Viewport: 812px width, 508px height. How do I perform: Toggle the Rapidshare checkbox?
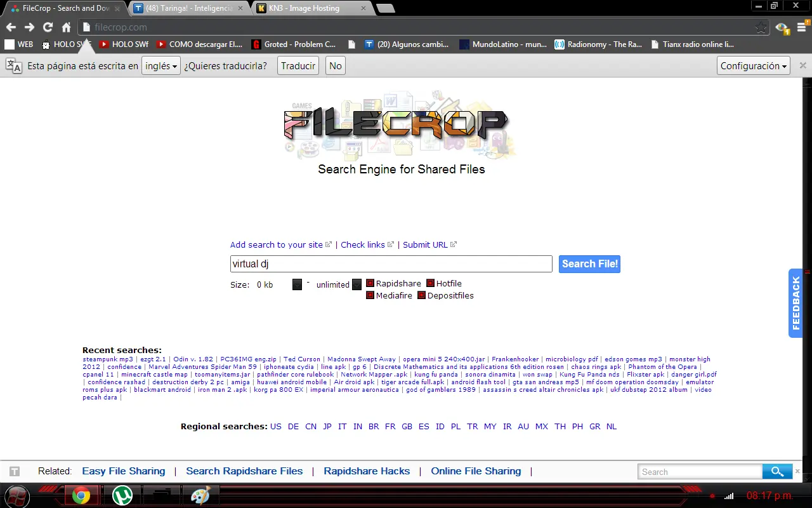370,283
